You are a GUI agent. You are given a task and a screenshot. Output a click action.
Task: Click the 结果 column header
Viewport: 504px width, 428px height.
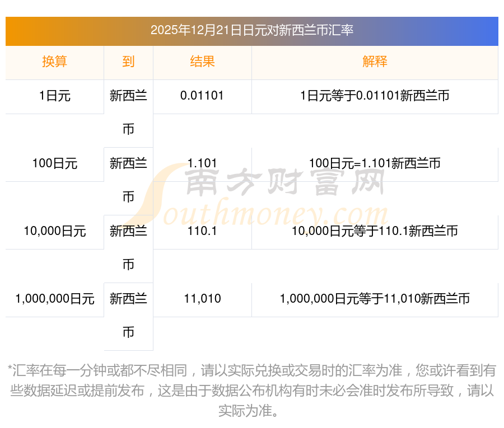click(202, 62)
